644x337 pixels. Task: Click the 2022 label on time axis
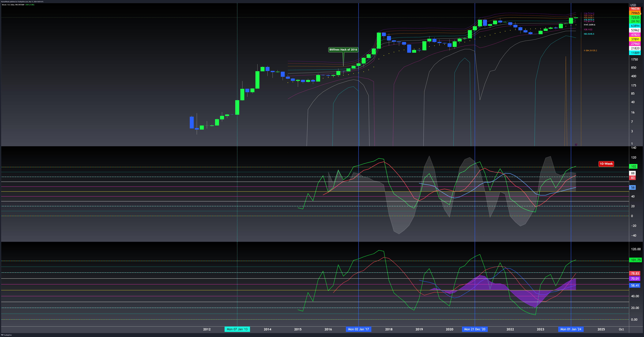pyautogui.click(x=510, y=329)
